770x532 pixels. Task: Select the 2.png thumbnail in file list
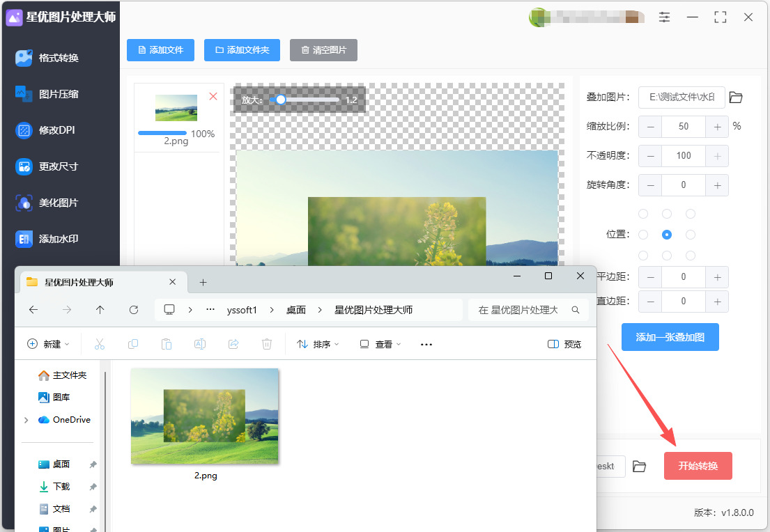(176, 108)
